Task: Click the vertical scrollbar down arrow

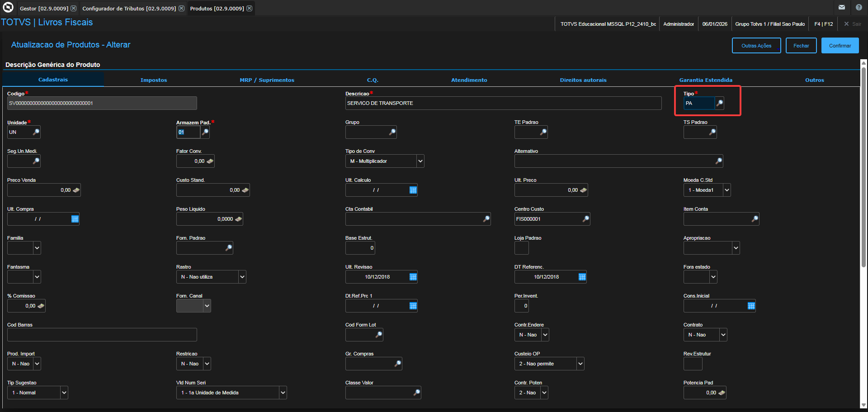Action: coord(863,405)
